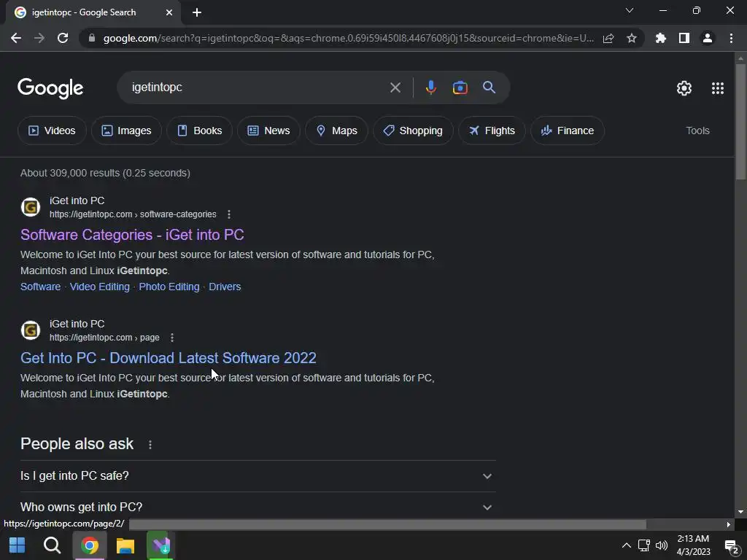This screenshot has height=560, width=747.
Task: Expand 'Is I get into PC safe?' question
Action: click(x=258, y=476)
